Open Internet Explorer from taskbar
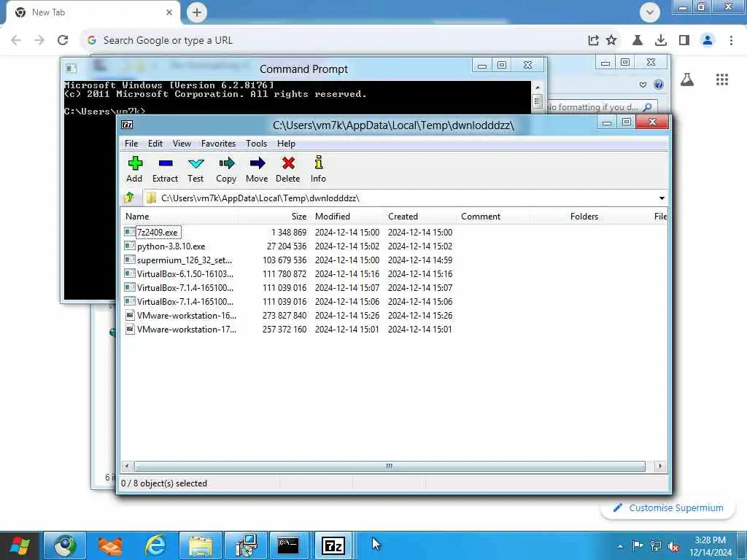The height and width of the screenshot is (560, 747). [x=155, y=545]
